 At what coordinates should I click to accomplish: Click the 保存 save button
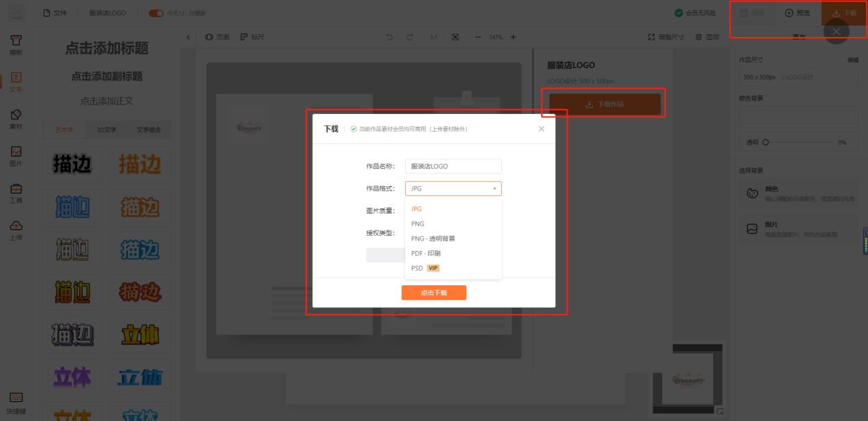752,13
